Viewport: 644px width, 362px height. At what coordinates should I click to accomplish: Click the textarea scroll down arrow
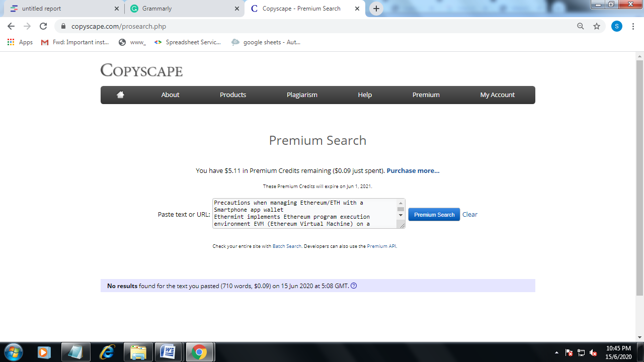click(401, 215)
